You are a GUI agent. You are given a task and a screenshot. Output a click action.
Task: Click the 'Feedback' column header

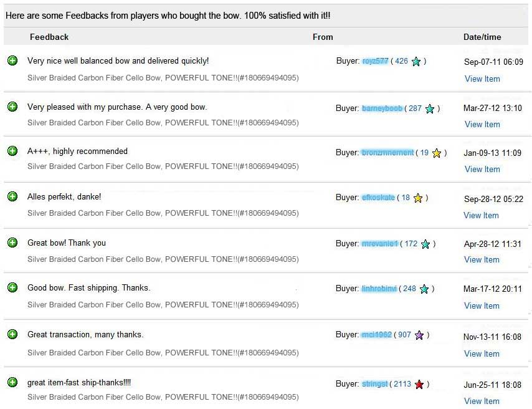pyautogui.click(x=49, y=37)
